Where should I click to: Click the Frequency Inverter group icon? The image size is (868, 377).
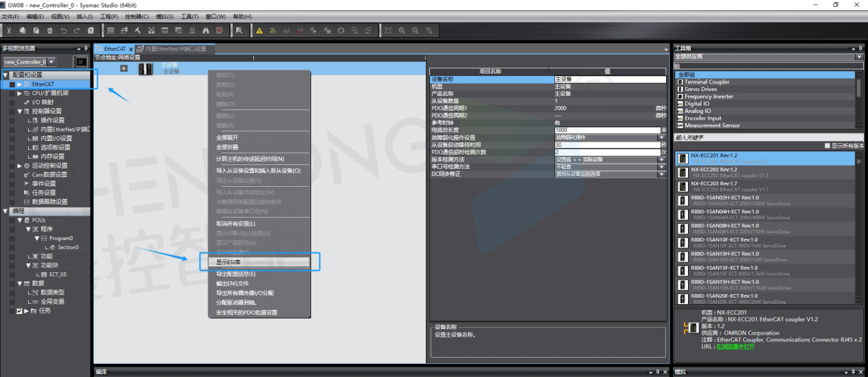(681, 96)
